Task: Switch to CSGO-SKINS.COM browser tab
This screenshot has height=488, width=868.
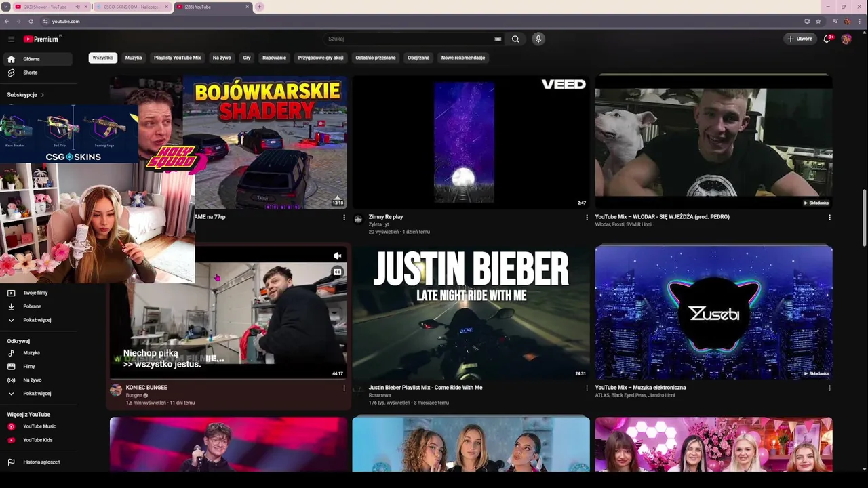Action: coord(132,7)
